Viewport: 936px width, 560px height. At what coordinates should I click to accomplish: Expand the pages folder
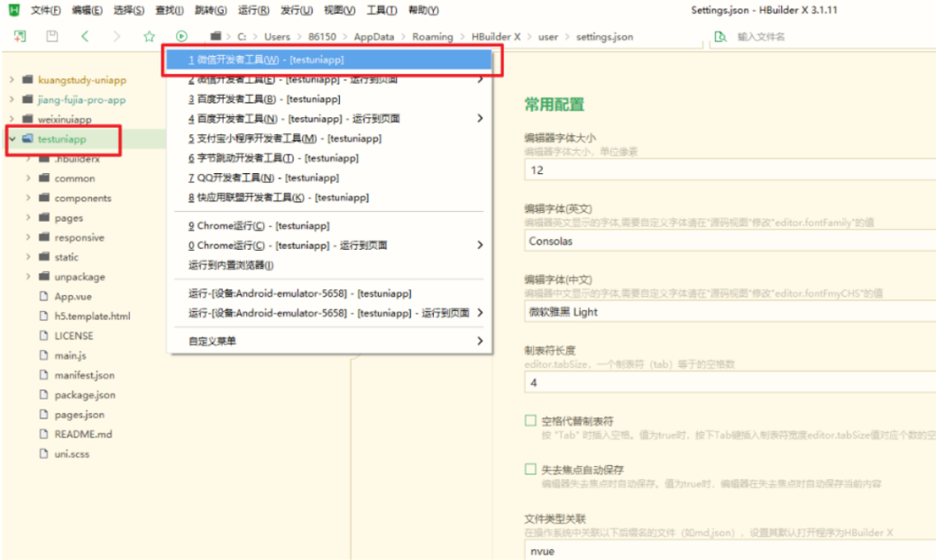coord(28,217)
